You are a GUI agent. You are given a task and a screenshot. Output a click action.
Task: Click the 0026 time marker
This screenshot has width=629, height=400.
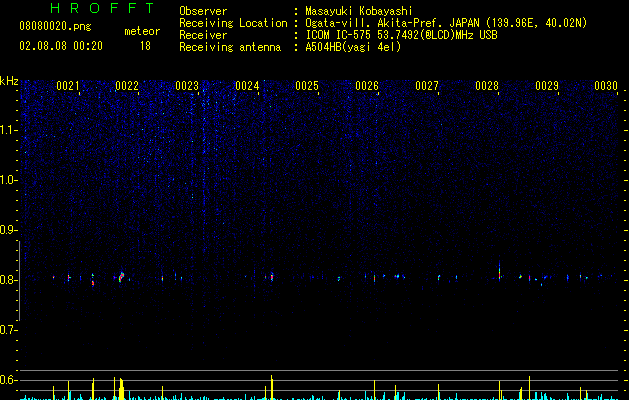[367, 86]
